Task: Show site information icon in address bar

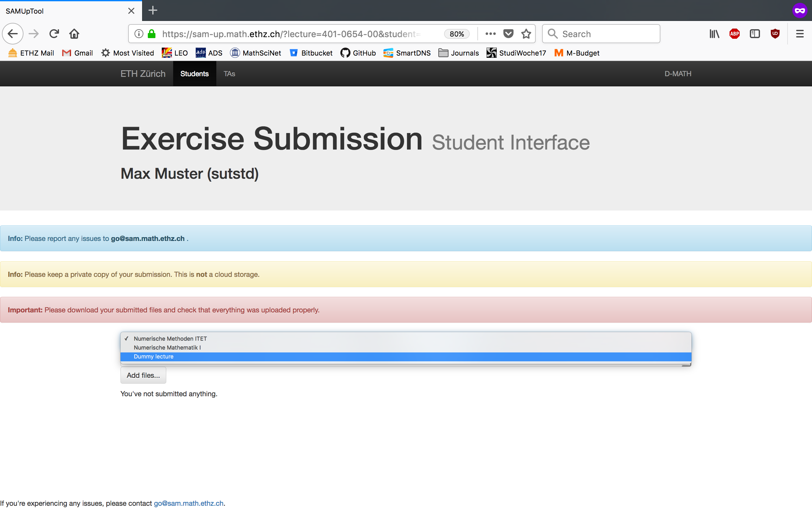Action: (x=139, y=34)
